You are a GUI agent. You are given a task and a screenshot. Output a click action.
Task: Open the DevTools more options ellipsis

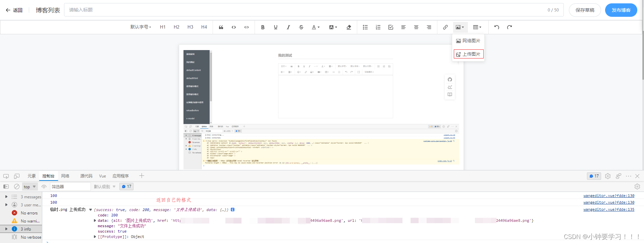click(x=629, y=176)
